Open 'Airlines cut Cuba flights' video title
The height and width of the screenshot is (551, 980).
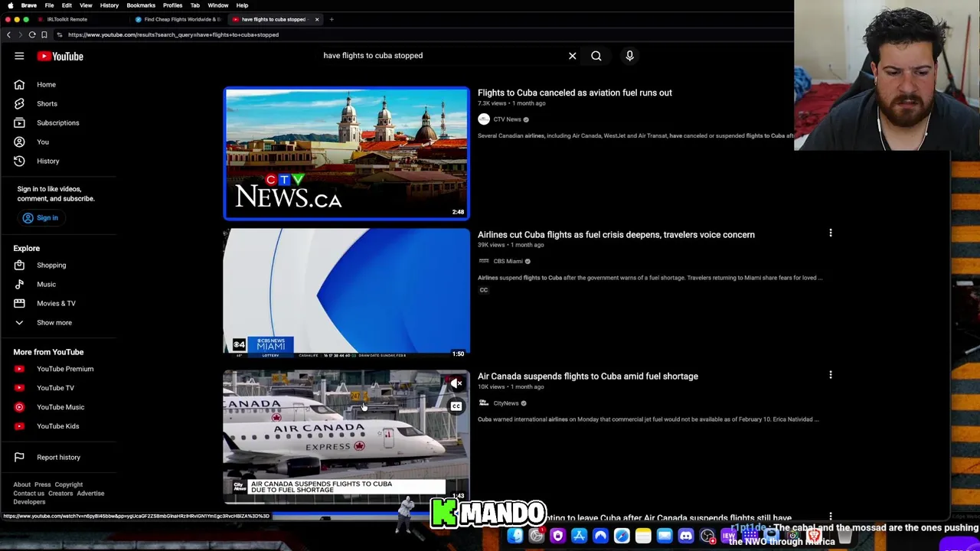[616, 235]
